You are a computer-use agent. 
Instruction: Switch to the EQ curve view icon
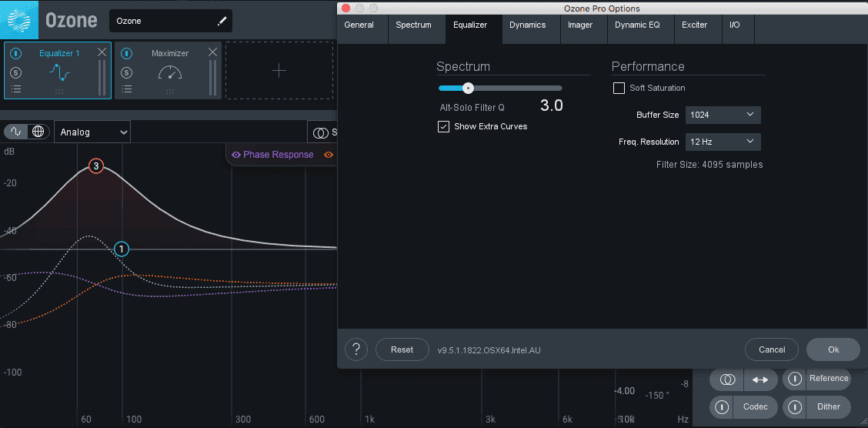click(16, 132)
